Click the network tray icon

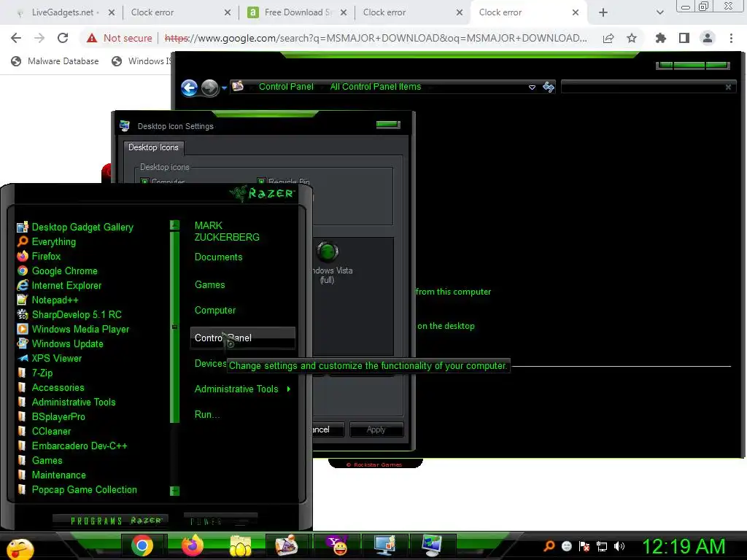pyautogui.click(x=602, y=546)
